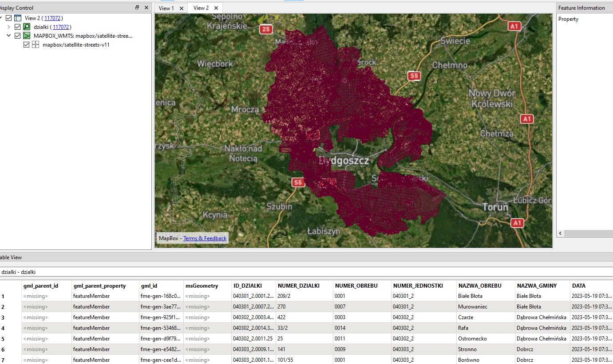Collapse the MAPBOX_WMTS tree node
Screen dimensions: 613x364
[x=9, y=36]
